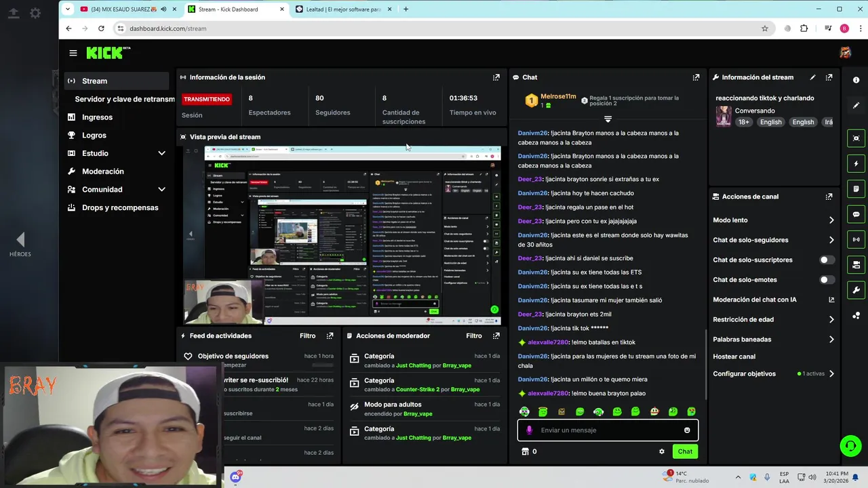Pop out the Información de la sesión panel
The width and height of the screenshot is (868, 488).
496,77
